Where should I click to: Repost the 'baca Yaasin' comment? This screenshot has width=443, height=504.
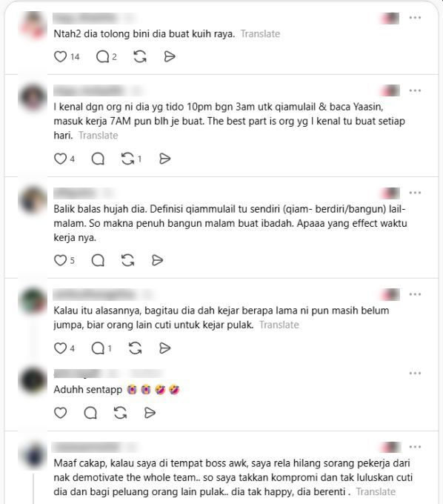(x=127, y=159)
